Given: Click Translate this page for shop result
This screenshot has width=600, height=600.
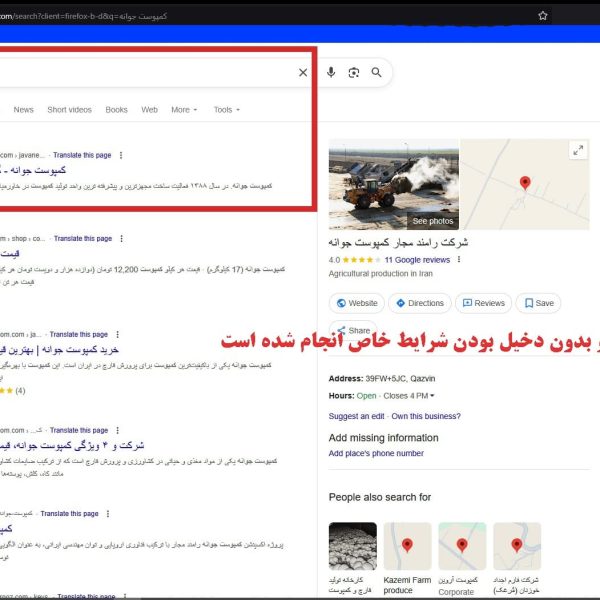Looking at the screenshot, I should [x=83, y=238].
